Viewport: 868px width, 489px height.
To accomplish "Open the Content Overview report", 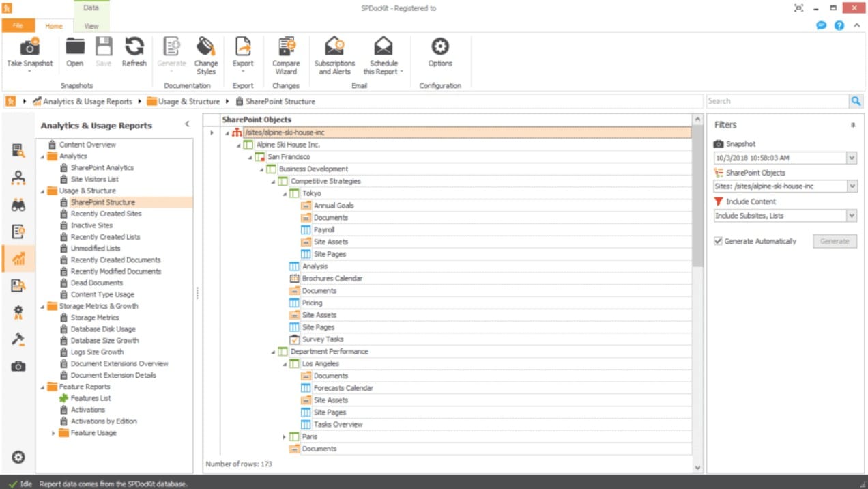I will coord(87,145).
